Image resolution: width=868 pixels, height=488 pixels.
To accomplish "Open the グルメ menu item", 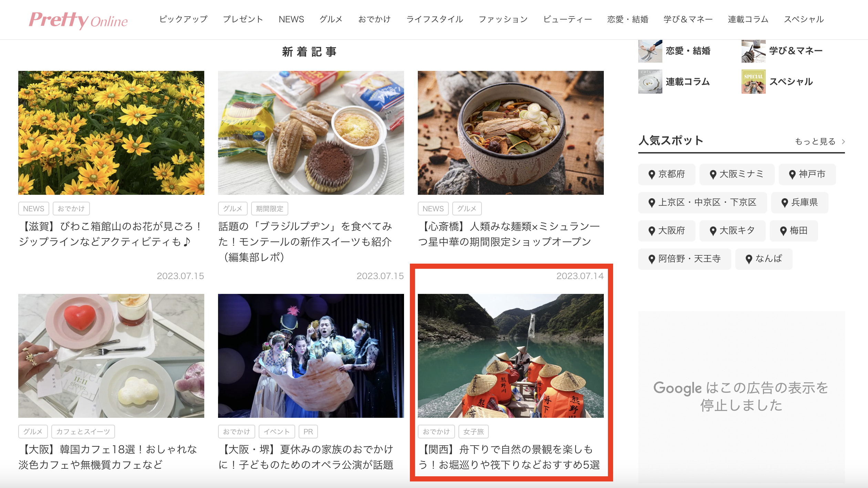I will point(331,19).
